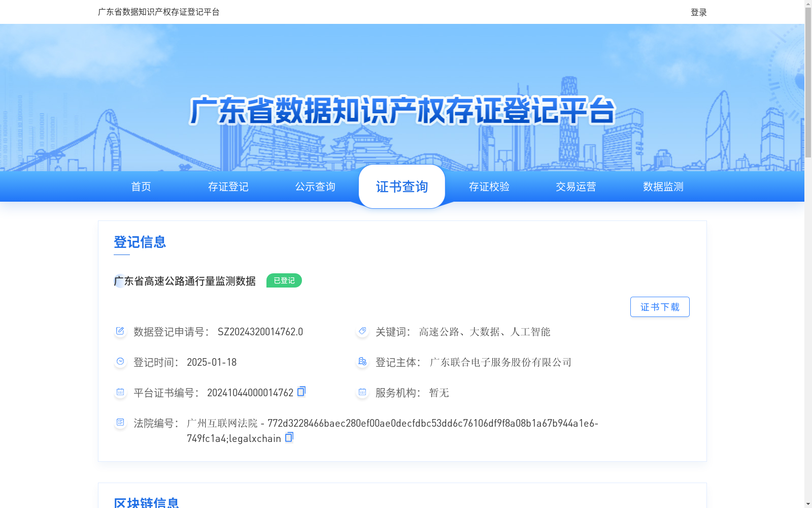812x508 pixels.
Task: Click the building icon beside 登记主体
Action: pyautogui.click(x=362, y=362)
